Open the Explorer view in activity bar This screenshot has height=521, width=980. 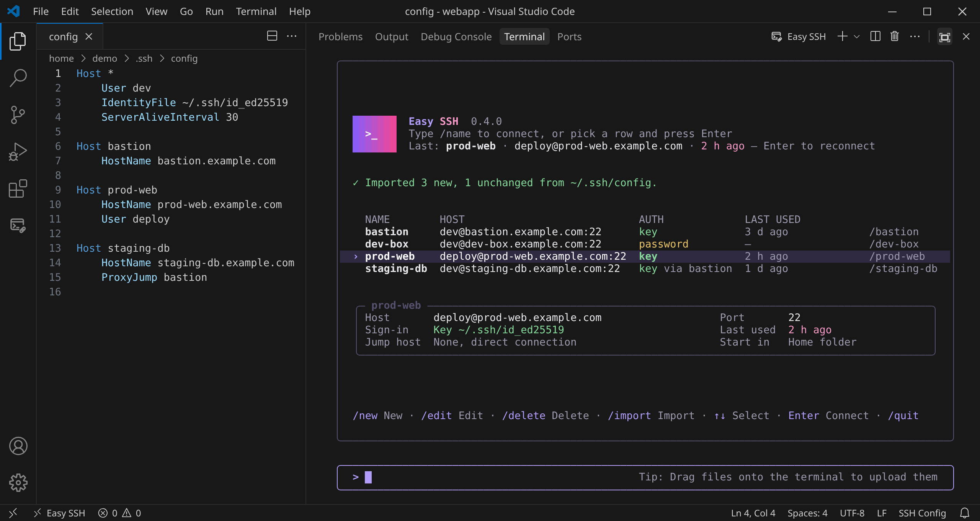18,41
